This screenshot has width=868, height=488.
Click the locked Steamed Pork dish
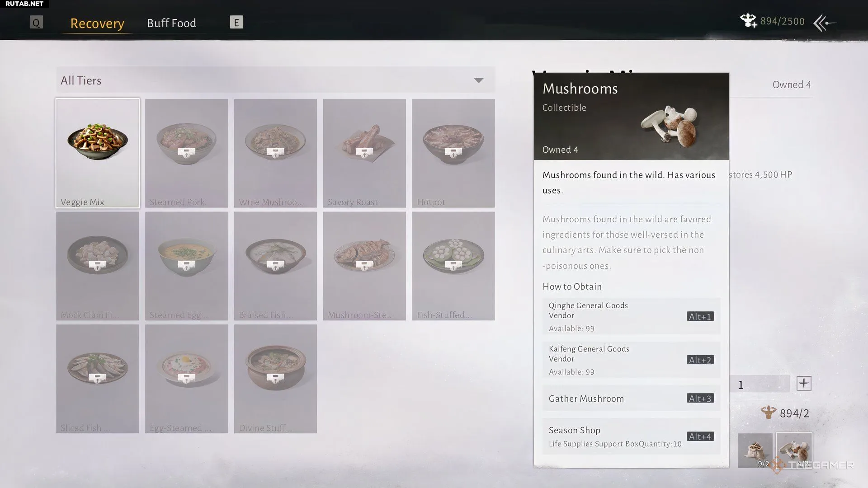(x=186, y=153)
